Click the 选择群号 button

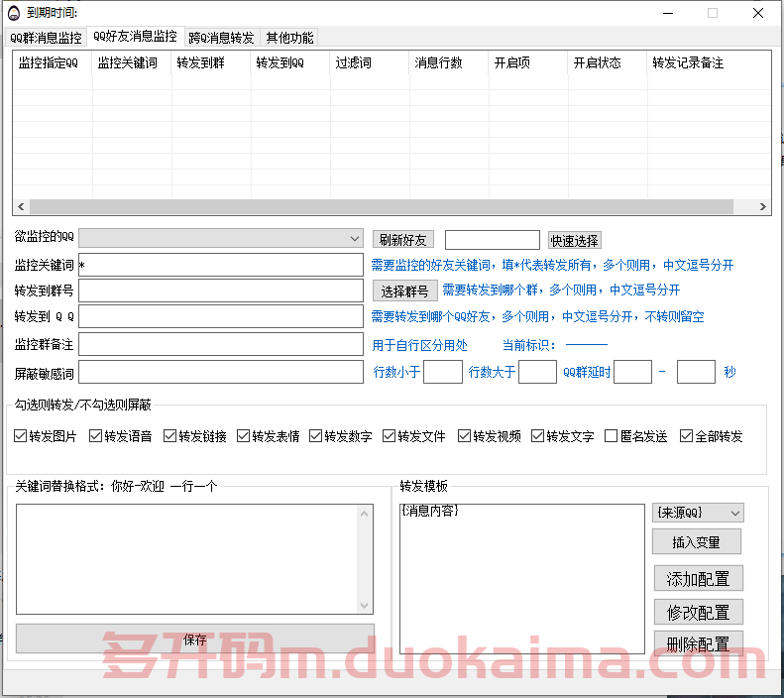[x=404, y=291]
